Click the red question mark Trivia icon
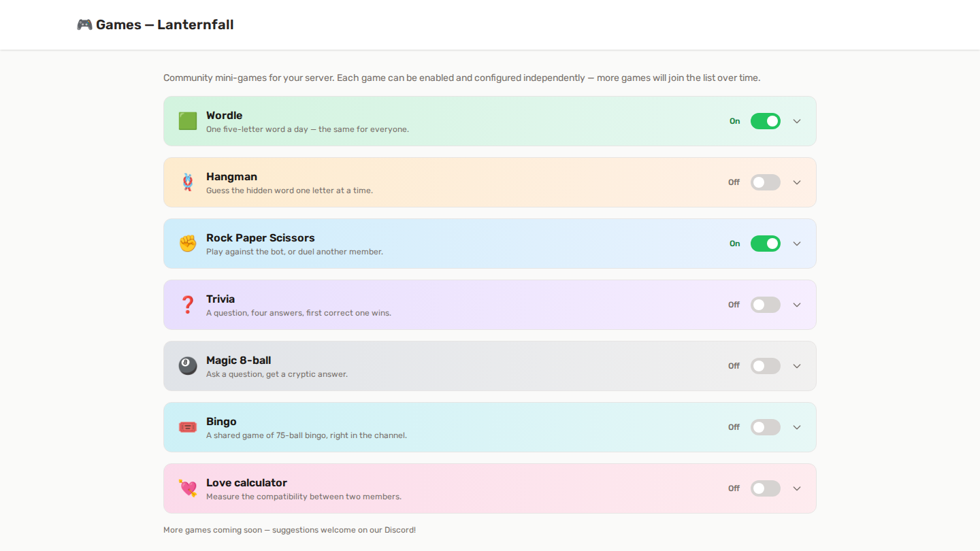980x551 pixels. pos(188,305)
